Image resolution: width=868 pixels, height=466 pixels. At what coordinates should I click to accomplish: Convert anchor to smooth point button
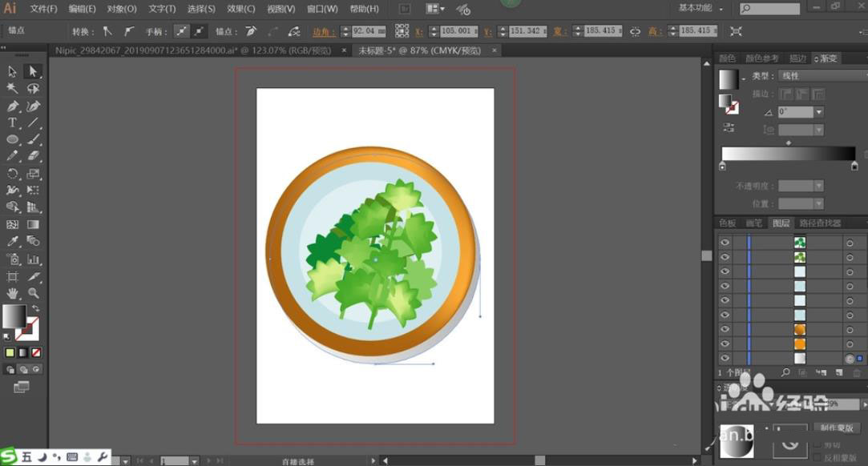(x=128, y=31)
